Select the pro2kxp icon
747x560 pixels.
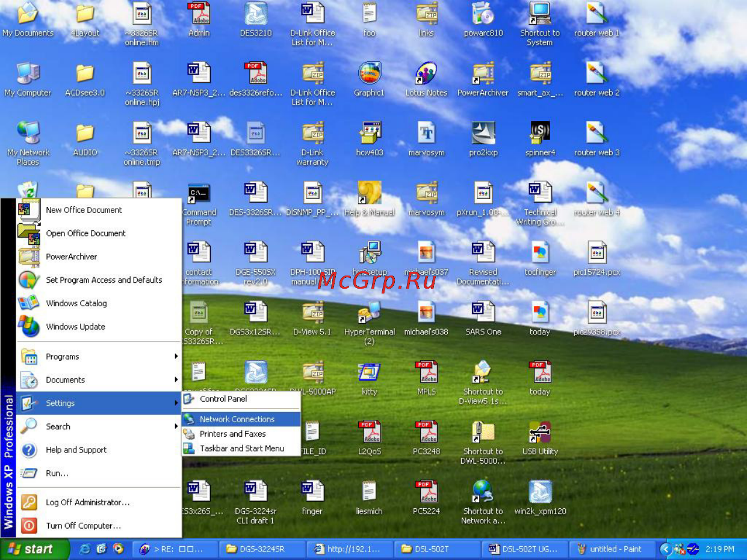(483, 132)
